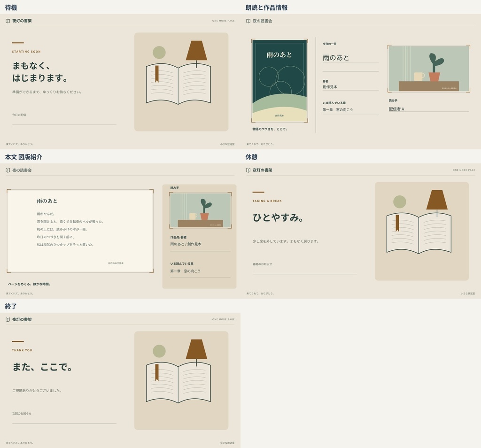This screenshot has width=481, height=448.
Task: Click ONE MORE PAGE in the 休憩 panel
Action: [464, 170]
